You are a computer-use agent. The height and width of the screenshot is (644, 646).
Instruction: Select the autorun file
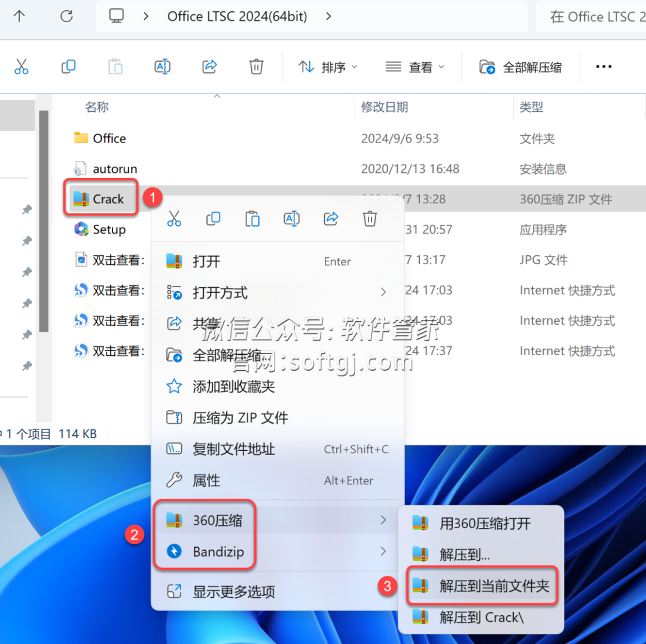click(105, 169)
